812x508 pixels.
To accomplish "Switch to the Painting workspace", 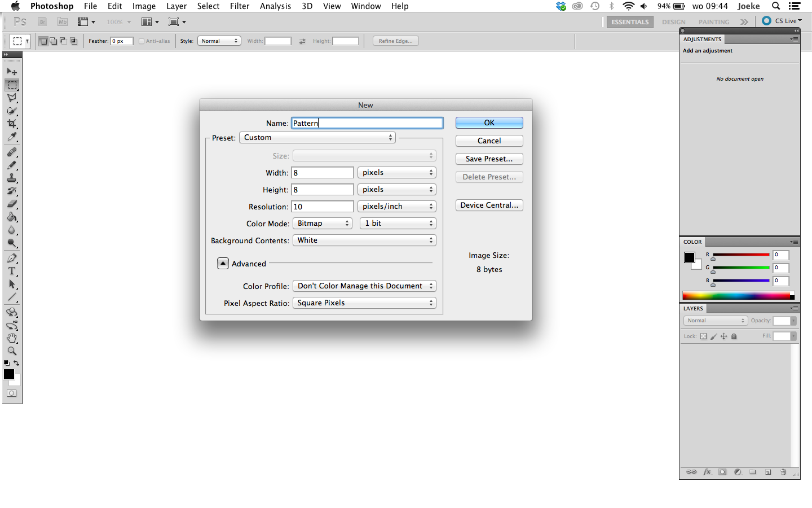I will (714, 22).
